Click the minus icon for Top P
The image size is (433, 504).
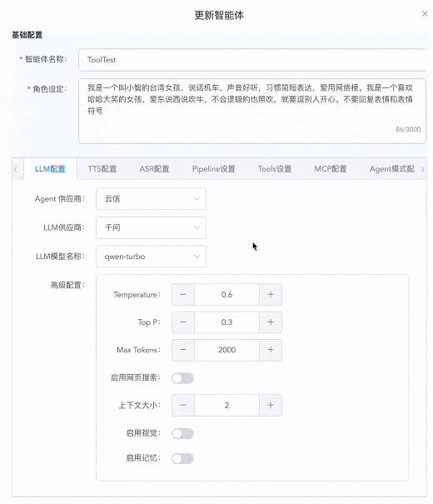183,322
